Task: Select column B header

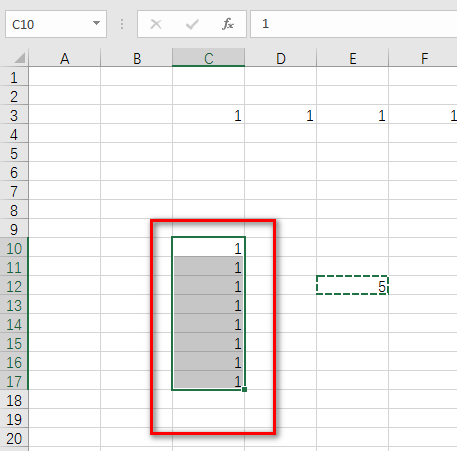Action: (x=137, y=58)
